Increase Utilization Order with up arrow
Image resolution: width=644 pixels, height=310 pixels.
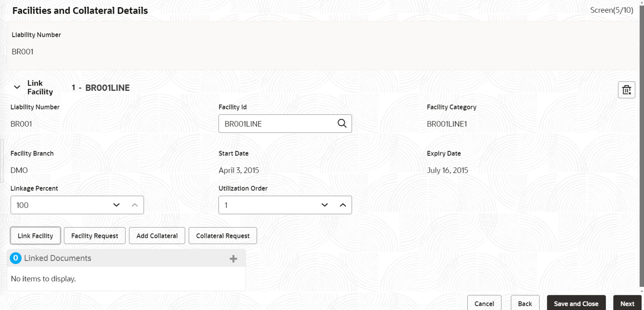click(x=343, y=205)
